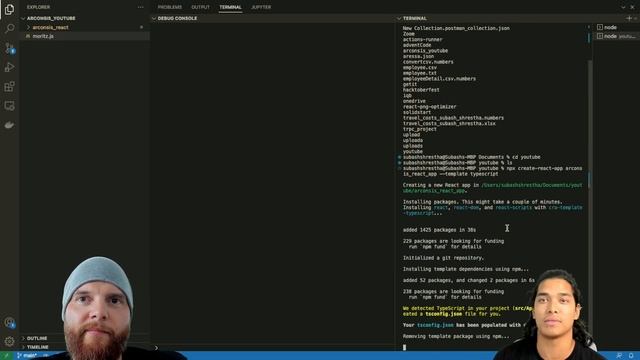This screenshot has height=360, width=640.
Task: Open Run and Debug view icon
Action: click(9, 67)
